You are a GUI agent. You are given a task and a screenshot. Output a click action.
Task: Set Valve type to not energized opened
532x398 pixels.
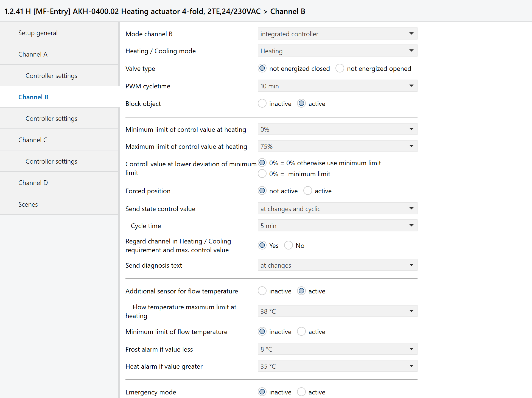pos(340,68)
